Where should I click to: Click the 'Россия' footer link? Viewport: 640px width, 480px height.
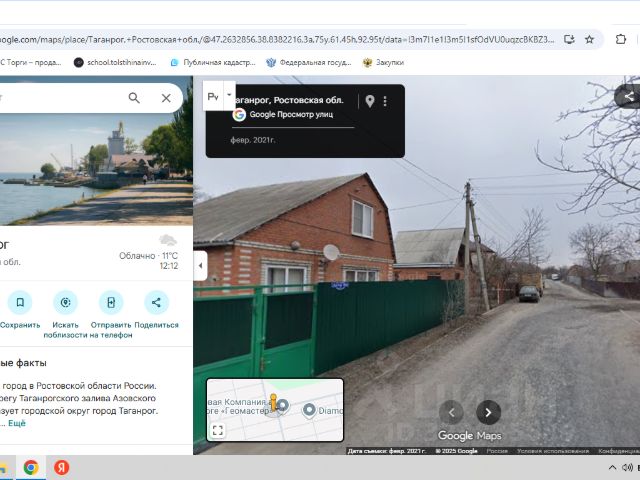pos(497,451)
